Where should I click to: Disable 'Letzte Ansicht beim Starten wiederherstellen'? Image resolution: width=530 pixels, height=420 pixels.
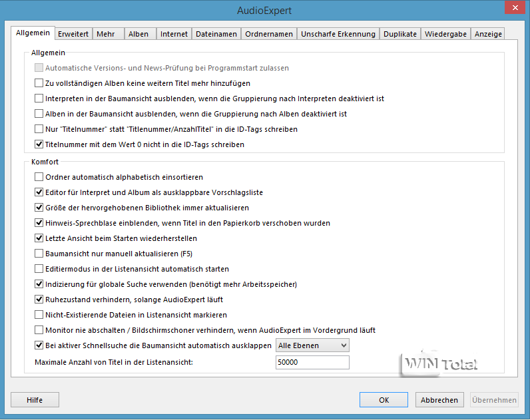point(39,238)
